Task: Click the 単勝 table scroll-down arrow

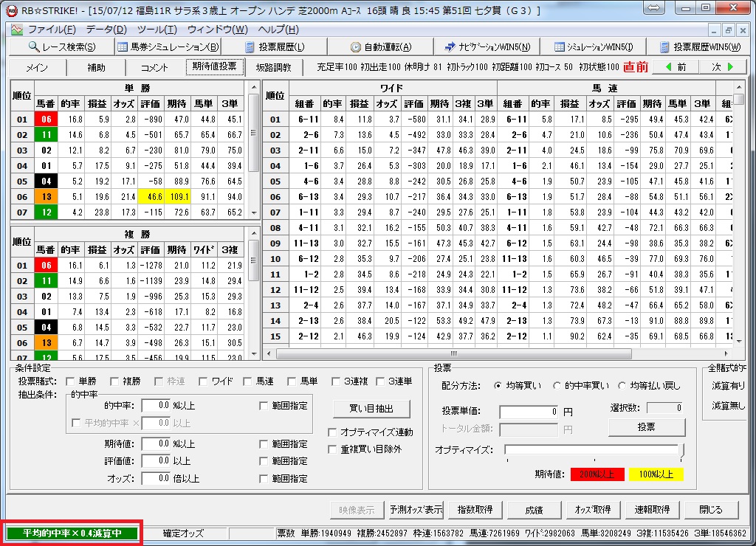Action: click(x=254, y=213)
